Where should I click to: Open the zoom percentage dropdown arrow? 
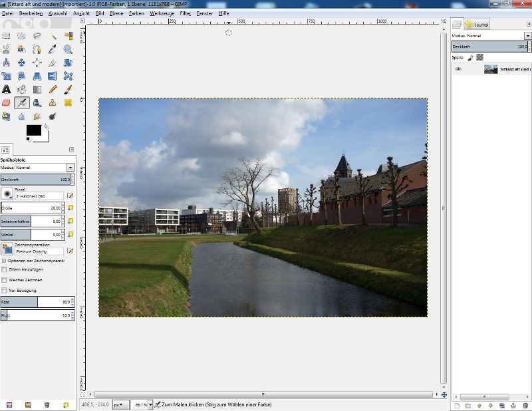pyautogui.click(x=151, y=404)
